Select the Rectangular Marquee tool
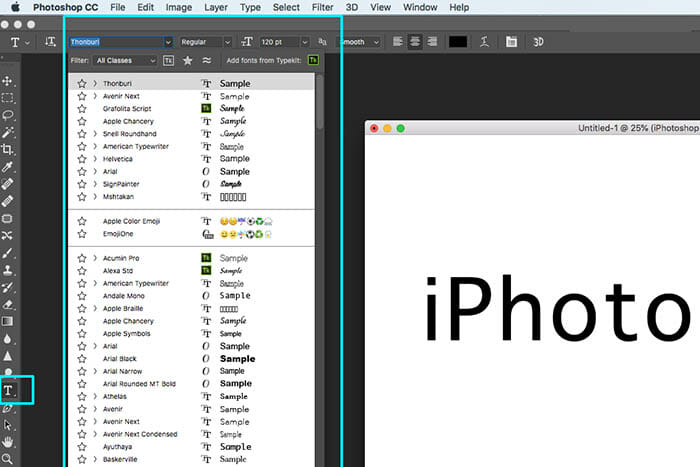Screen dimensions: 700x467 (x=7, y=98)
